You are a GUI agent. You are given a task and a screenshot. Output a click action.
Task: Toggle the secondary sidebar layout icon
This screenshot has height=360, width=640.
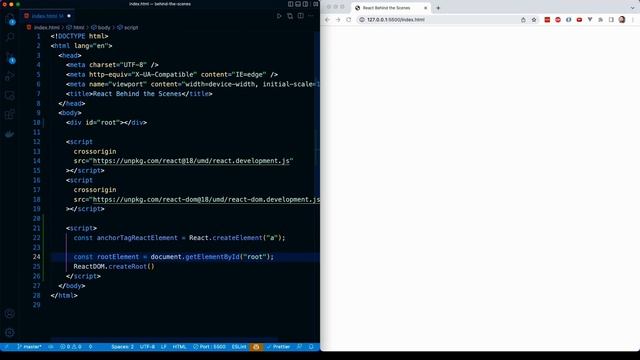(x=305, y=4)
